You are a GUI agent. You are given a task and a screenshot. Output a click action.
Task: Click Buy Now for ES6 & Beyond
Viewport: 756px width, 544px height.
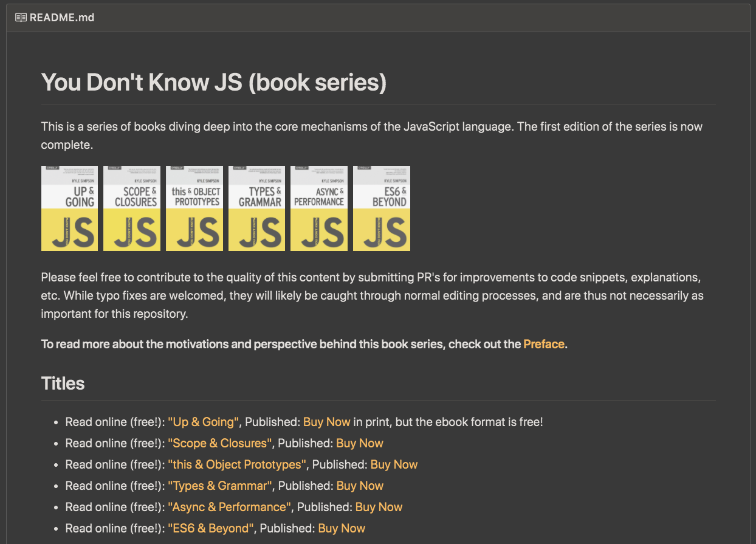pyautogui.click(x=342, y=528)
